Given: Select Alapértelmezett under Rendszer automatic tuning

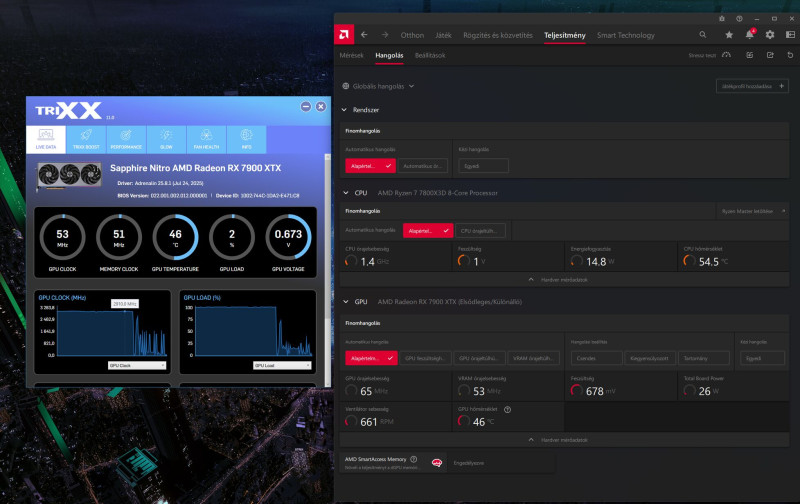Looking at the screenshot, I should tap(370, 166).
